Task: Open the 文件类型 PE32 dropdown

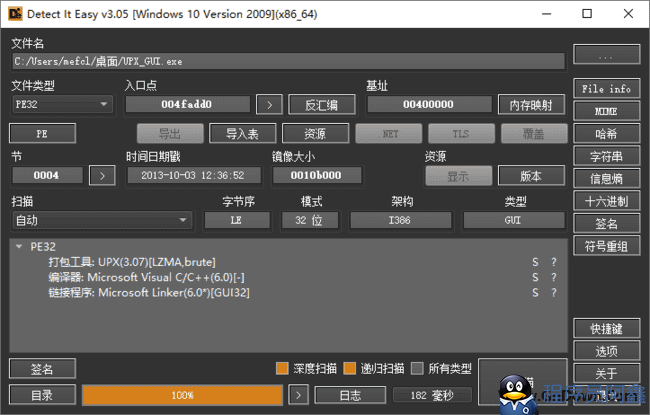Action: point(62,104)
